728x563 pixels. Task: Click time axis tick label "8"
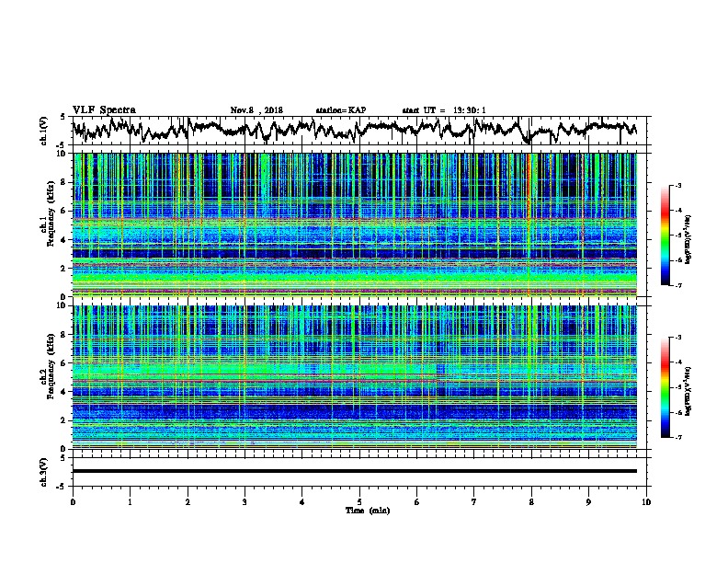click(x=531, y=501)
